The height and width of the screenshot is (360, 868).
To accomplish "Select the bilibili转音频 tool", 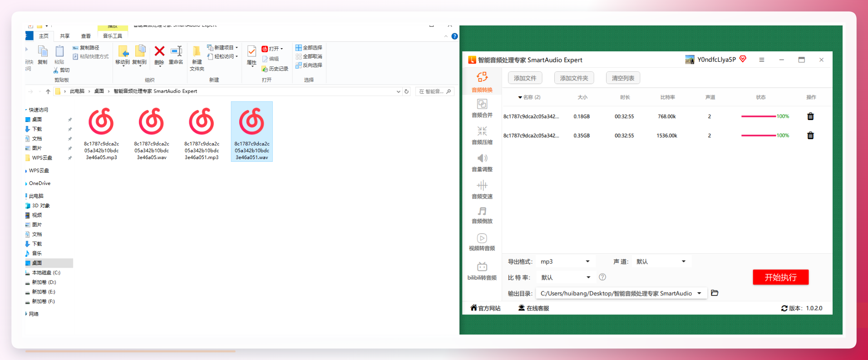I will pyautogui.click(x=482, y=271).
